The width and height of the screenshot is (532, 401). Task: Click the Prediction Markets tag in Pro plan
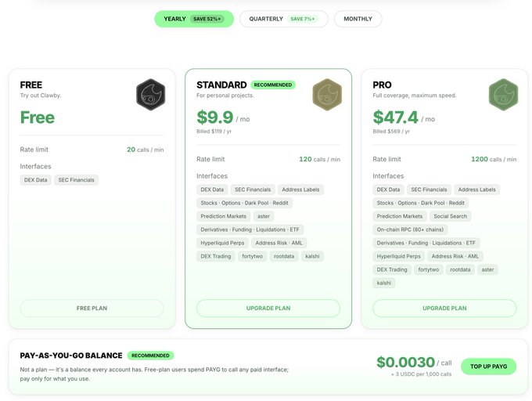click(400, 216)
